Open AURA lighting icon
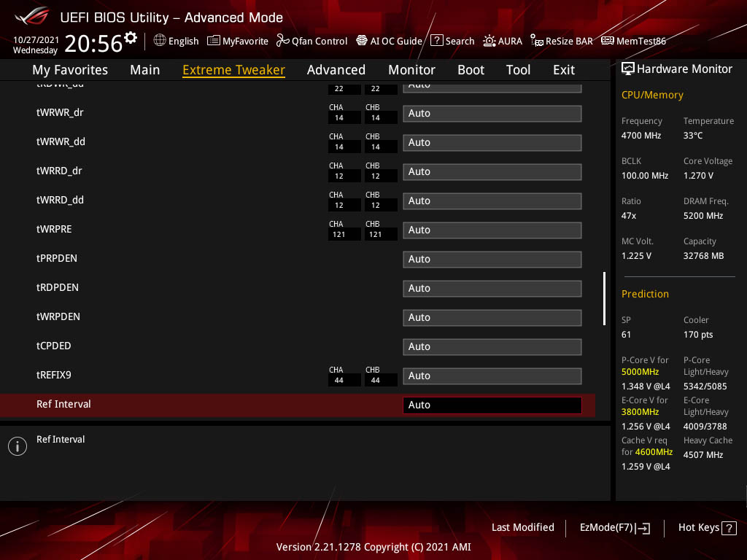Image resolution: width=747 pixels, height=560 pixels. [489, 41]
